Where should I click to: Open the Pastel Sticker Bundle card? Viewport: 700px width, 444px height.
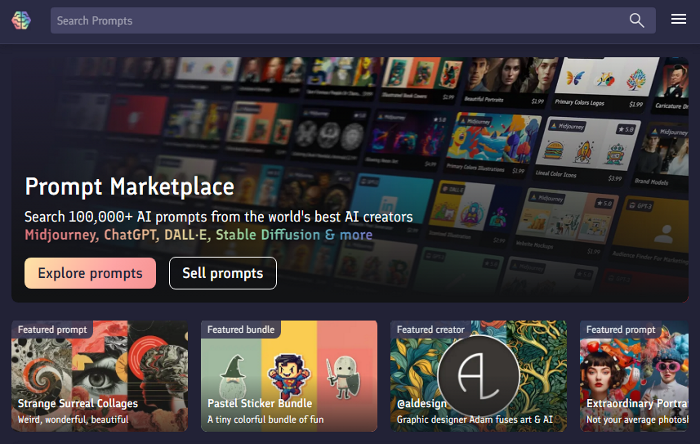pos(289,376)
